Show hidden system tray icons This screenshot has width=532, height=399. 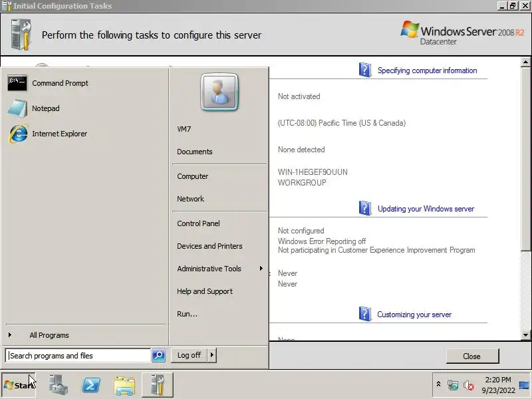(438, 384)
